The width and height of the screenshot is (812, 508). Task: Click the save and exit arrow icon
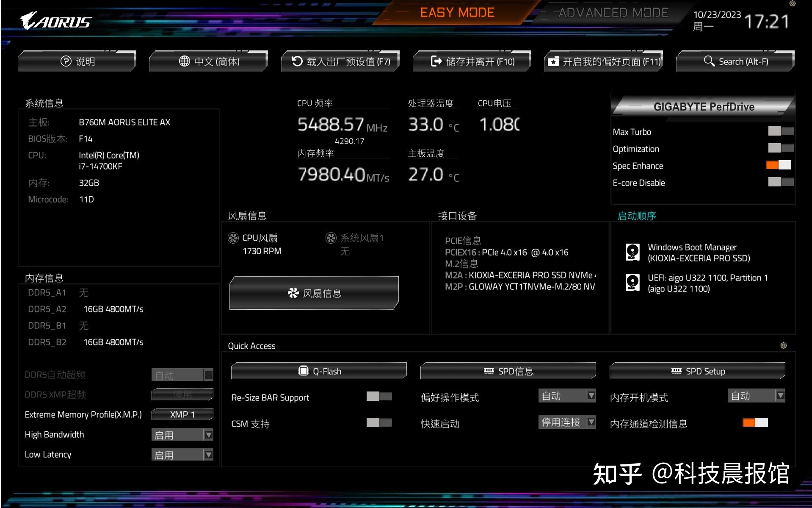tap(436, 61)
